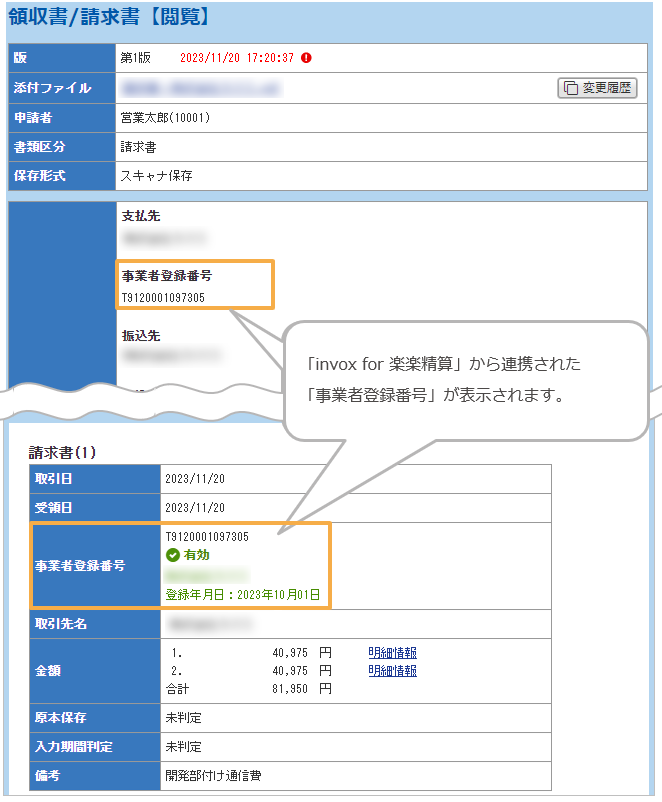Open 明細情報 for amount line 2
662x802 pixels.
coord(392,671)
